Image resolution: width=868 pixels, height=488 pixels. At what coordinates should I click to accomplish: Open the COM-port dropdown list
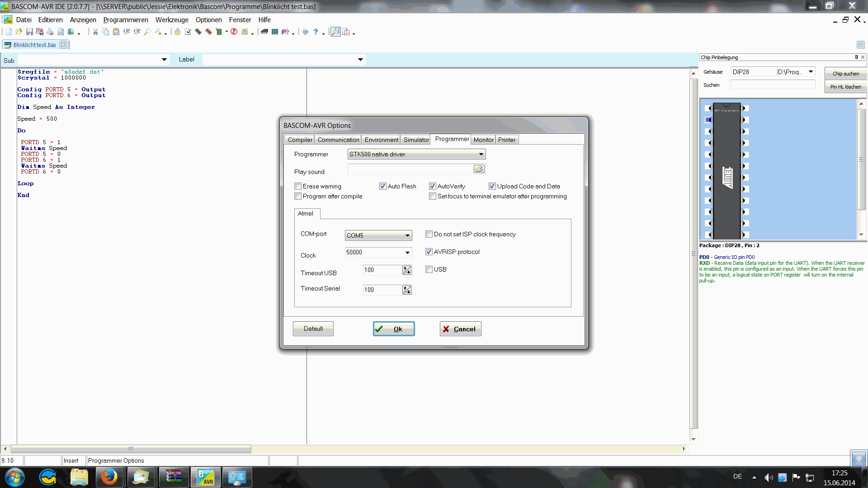[407, 235]
